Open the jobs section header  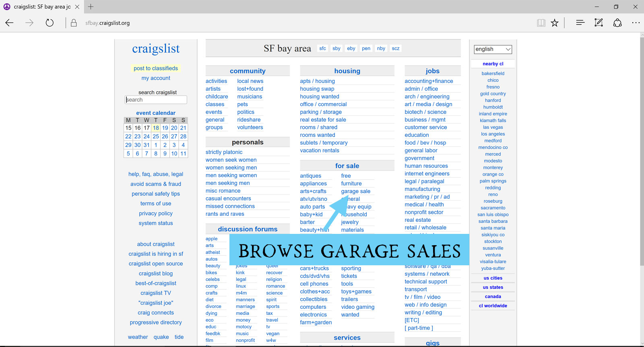tap(433, 71)
